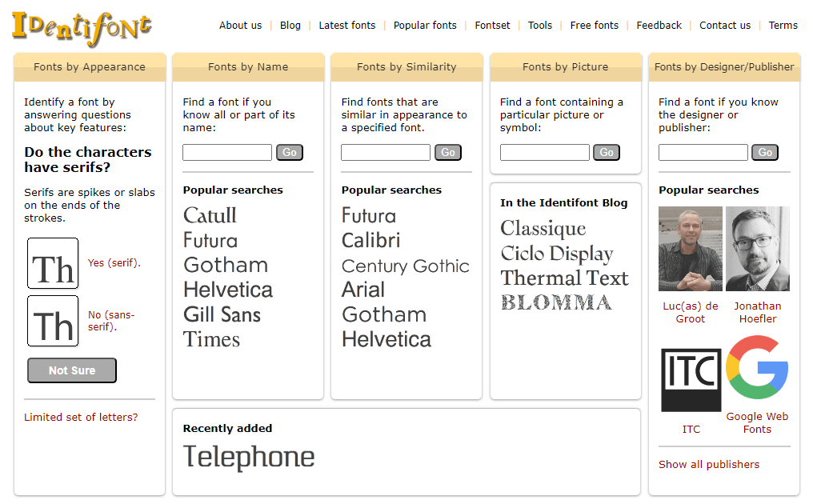The width and height of the screenshot is (813, 504).
Task: Open the Gill Sans popular search
Action: click(x=222, y=314)
